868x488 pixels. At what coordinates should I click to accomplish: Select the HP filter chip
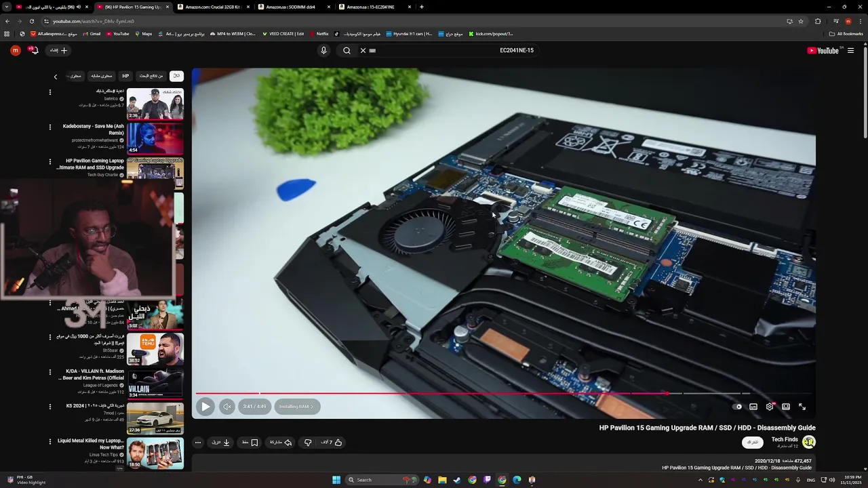click(x=125, y=76)
